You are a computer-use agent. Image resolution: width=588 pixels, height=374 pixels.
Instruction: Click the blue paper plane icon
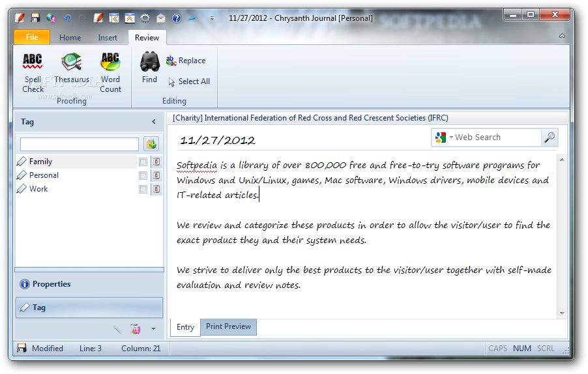pos(192,18)
